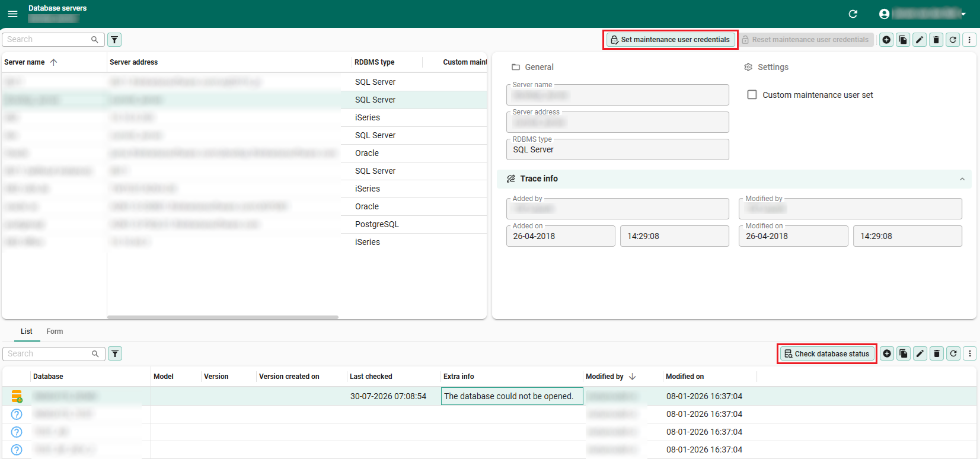
Task: Click the magnifier icon in the servers search box
Action: click(x=94, y=39)
